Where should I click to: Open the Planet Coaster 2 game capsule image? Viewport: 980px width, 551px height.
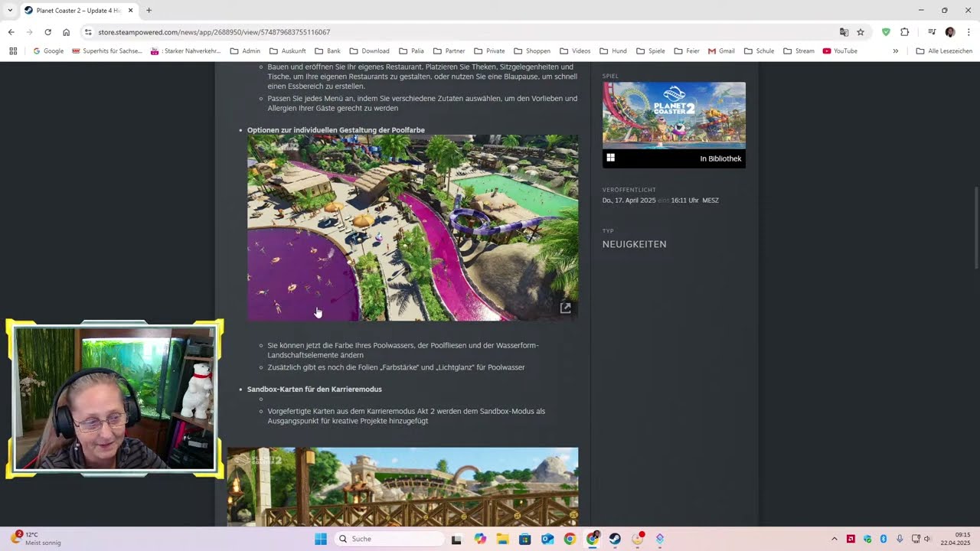click(674, 116)
